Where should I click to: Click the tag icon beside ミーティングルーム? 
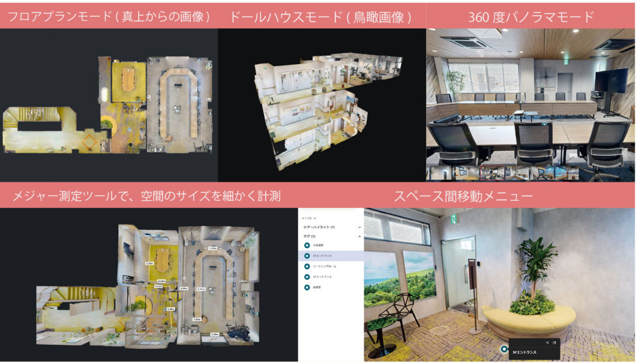tap(307, 266)
